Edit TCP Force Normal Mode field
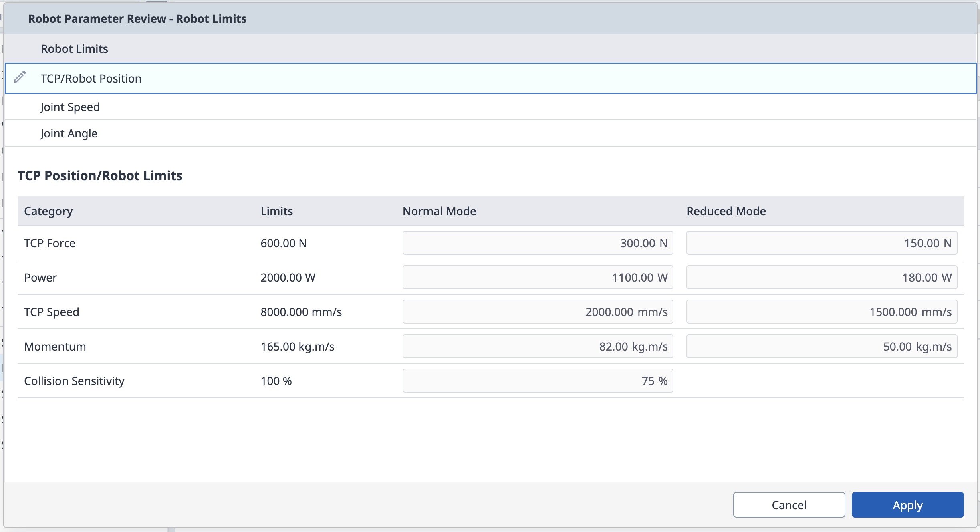This screenshot has height=532, width=980. (x=538, y=243)
